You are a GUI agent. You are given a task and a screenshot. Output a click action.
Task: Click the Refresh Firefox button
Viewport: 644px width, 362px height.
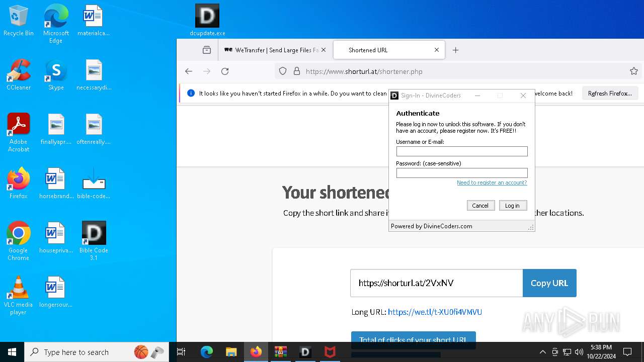[610, 93]
